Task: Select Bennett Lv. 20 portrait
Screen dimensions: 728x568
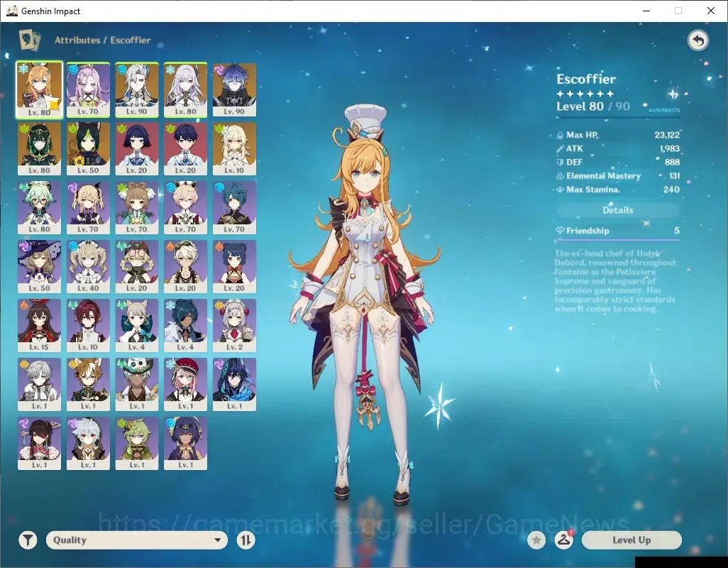Action: [x=186, y=266]
